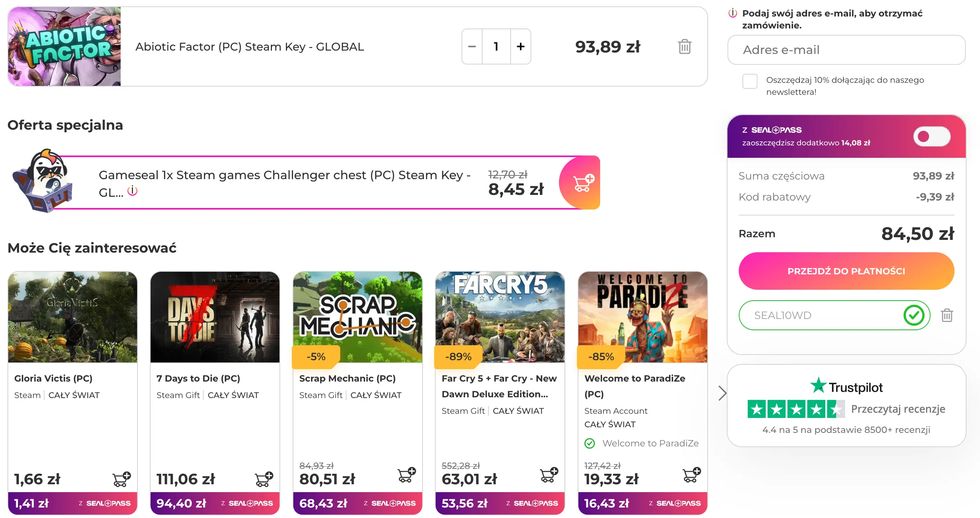Image resolution: width=980 pixels, height=518 pixels.
Task: Enable the SealPass savings toggle
Action: click(x=931, y=136)
